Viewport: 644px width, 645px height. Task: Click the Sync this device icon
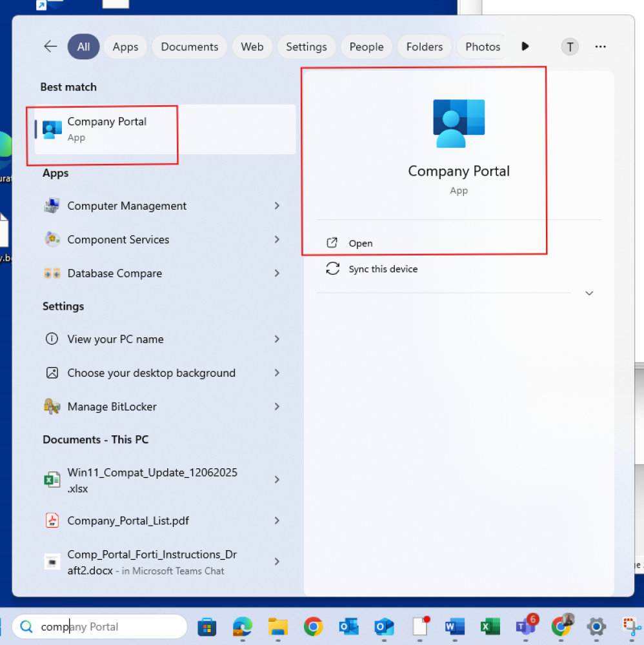(x=333, y=269)
